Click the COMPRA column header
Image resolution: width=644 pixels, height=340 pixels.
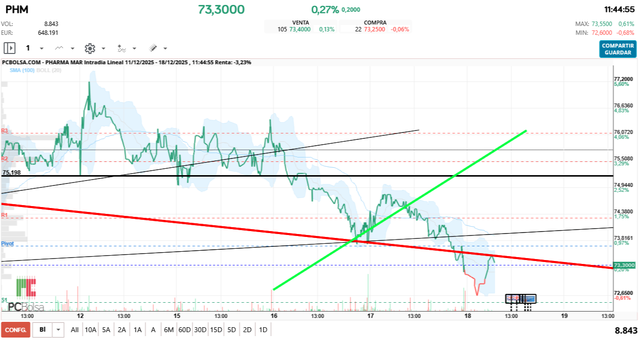(x=375, y=23)
